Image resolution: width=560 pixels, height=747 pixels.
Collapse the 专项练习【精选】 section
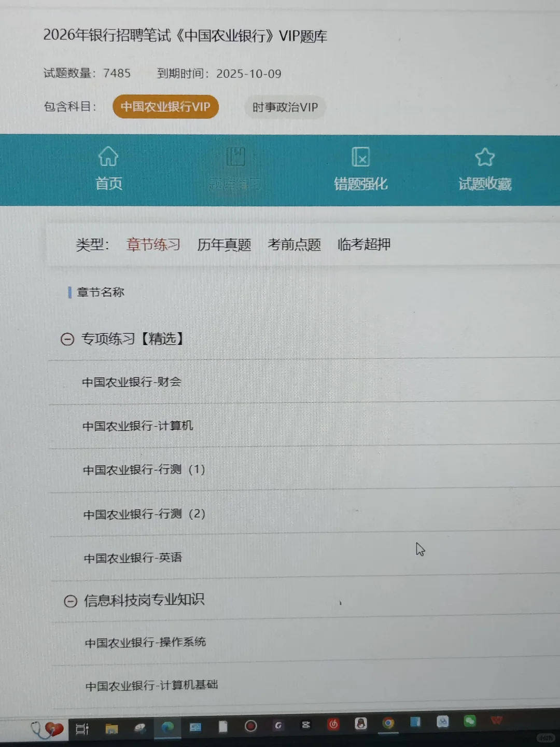[x=67, y=339]
